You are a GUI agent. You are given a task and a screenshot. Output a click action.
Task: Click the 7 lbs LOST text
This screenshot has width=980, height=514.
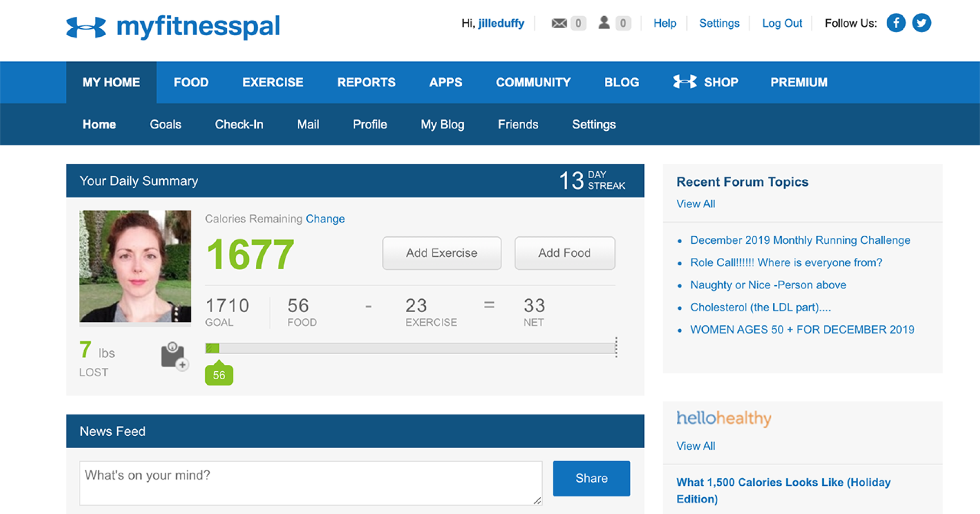[97, 359]
